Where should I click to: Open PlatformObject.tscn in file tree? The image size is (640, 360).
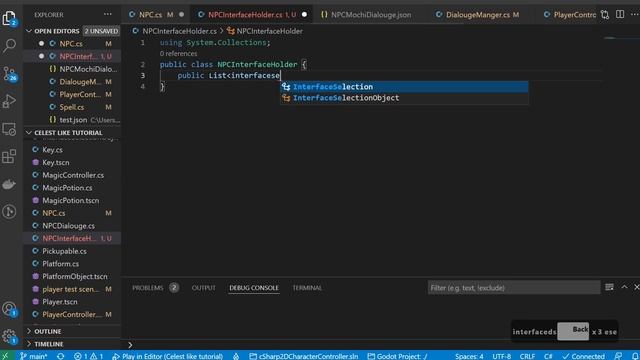[72, 276]
